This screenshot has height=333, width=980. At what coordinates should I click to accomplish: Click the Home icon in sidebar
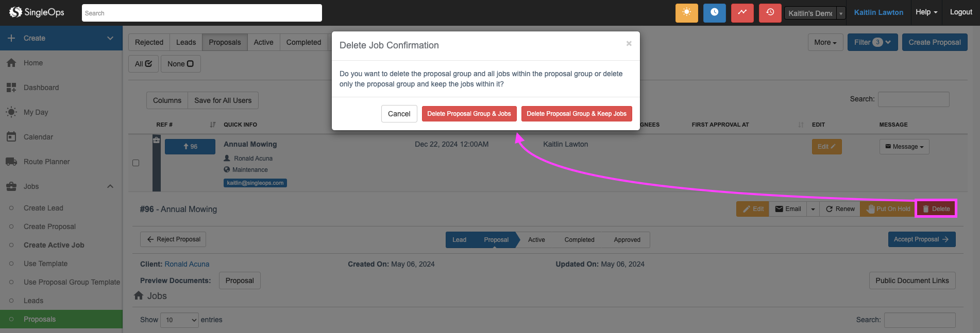pyautogui.click(x=11, y=63)
